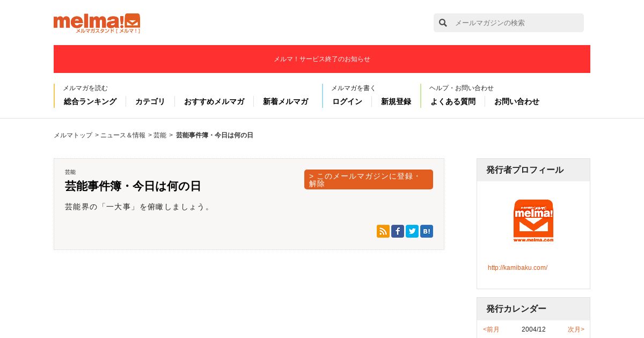Open 総合ランキング menu item
This screenshot has height=338, width=644.
pos(90,101)
